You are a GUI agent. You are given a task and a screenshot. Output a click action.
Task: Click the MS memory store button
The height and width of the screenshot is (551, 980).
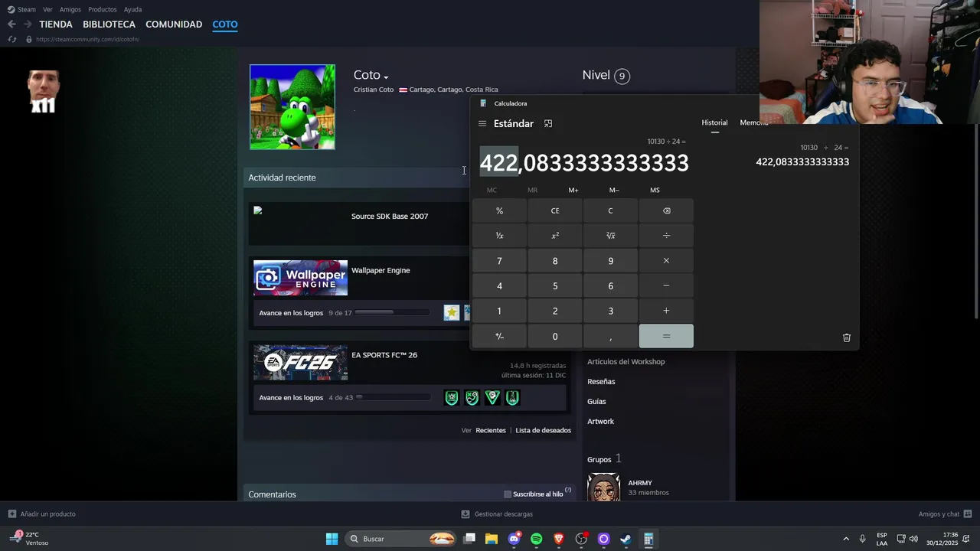tap(655, 190)
